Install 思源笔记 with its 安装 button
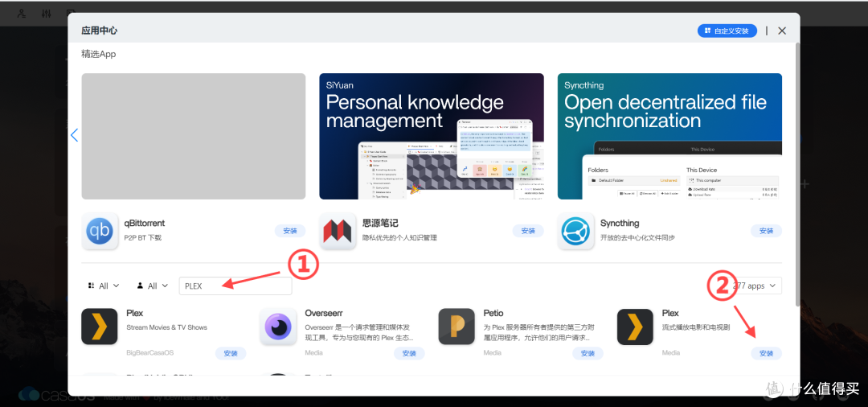 tap(528, 231)
